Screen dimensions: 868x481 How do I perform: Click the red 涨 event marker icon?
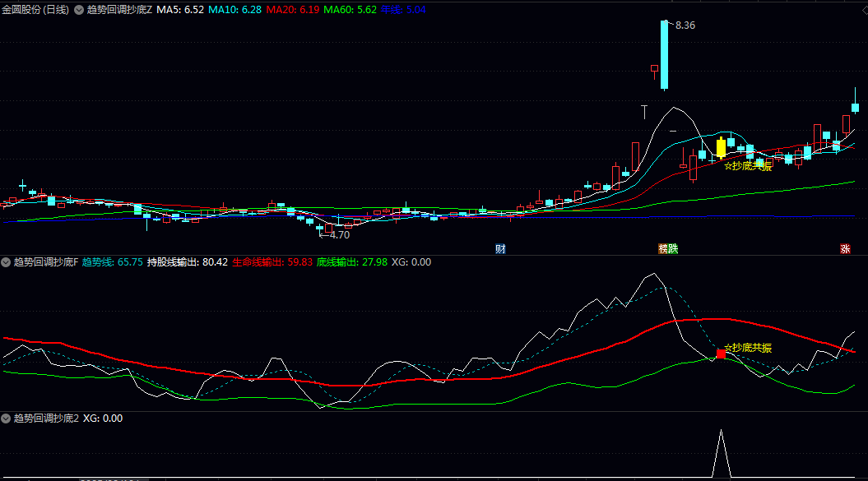click(845, 248)
